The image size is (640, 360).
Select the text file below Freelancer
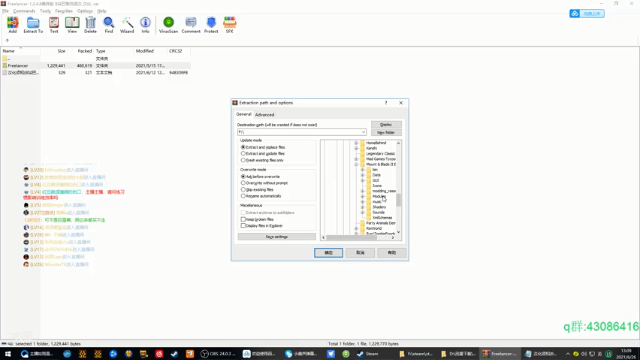click(96, 72)
